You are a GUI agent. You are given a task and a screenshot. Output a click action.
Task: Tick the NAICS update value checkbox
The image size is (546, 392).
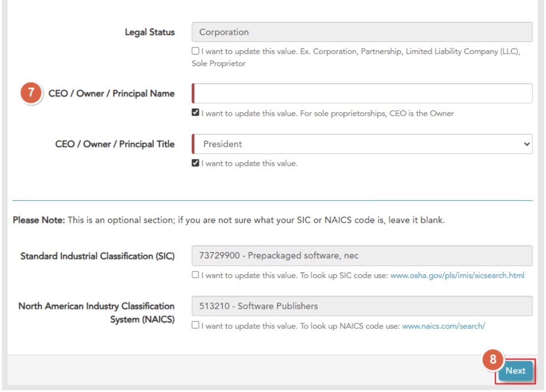click(195, 325)
